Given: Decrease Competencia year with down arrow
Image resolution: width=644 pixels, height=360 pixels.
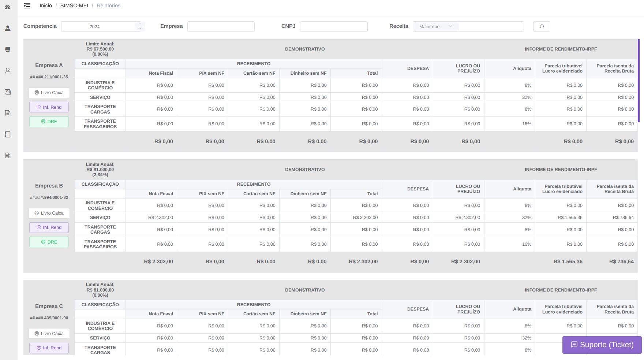Looking at the screenshot, I should pyautogui.click(x=140, y=29).
